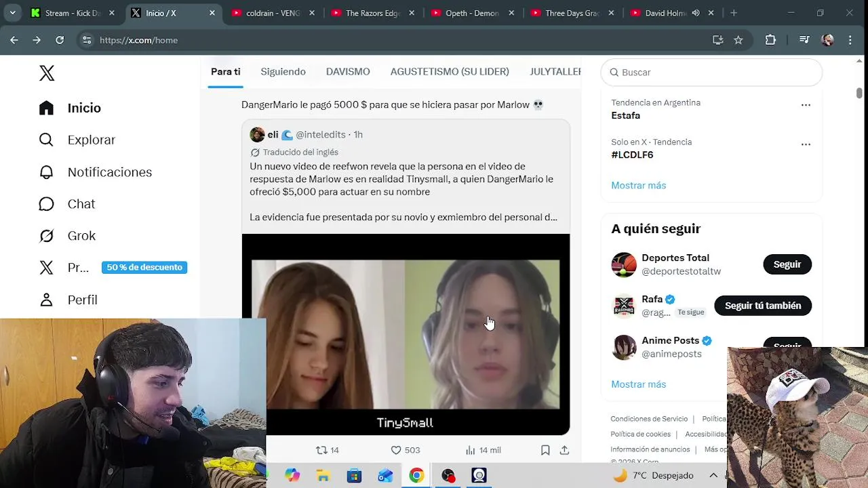The width and height of the screenshot is (868, 488).
Task: Reload the x.com page
Action: [x=60, y=40]
